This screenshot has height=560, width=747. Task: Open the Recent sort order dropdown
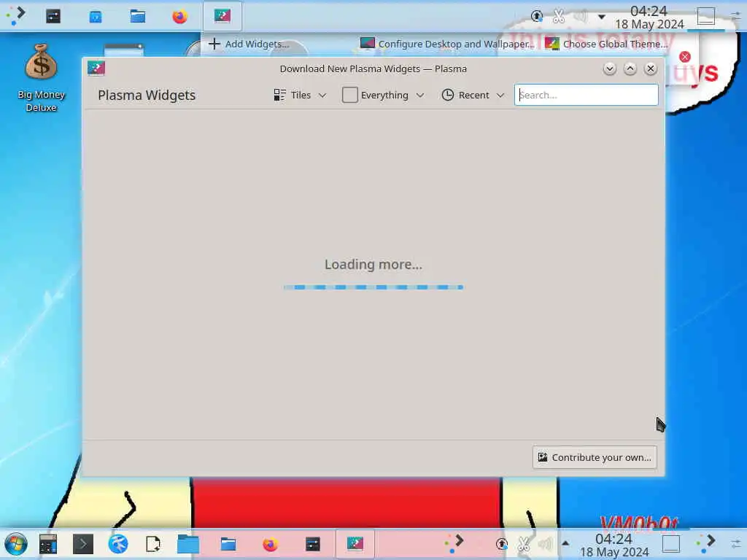[473, 96]
